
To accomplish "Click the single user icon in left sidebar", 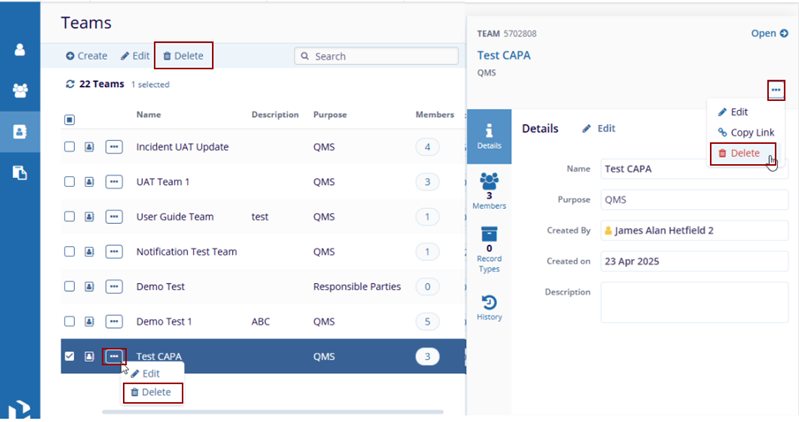I will point(19,50).
